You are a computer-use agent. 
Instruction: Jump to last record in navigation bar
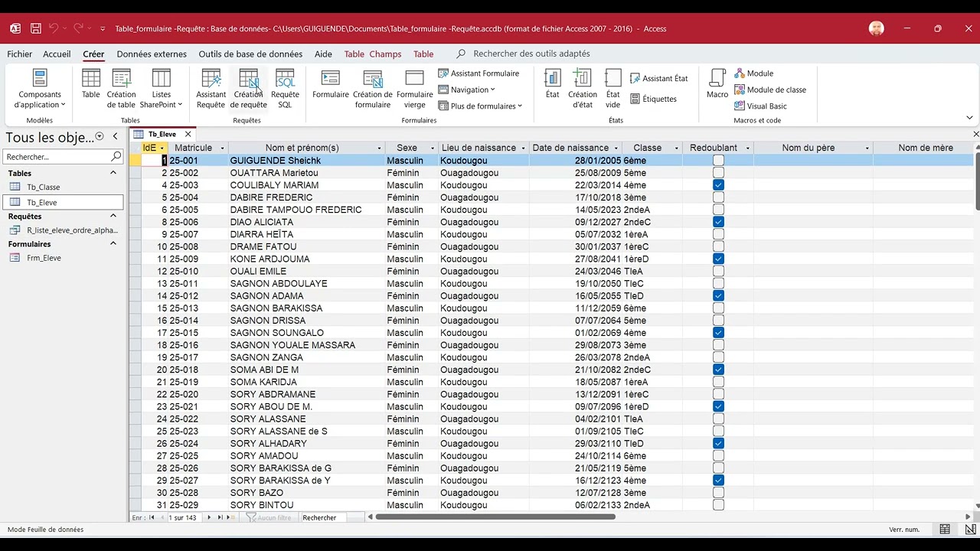tap(220, 518)
